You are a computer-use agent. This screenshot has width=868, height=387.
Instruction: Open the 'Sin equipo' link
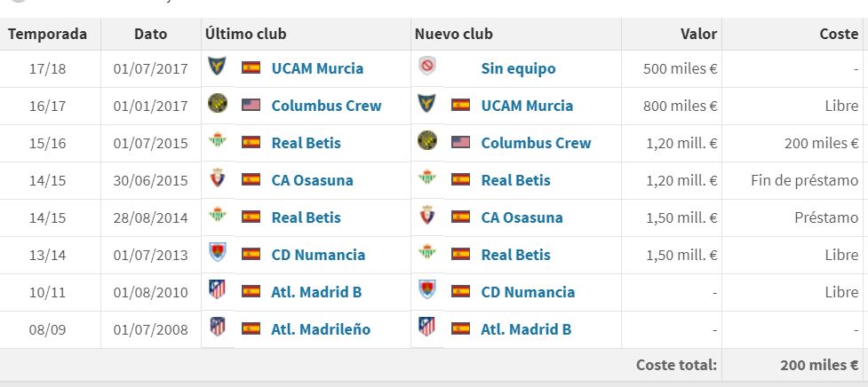click(x=518, y=68)
